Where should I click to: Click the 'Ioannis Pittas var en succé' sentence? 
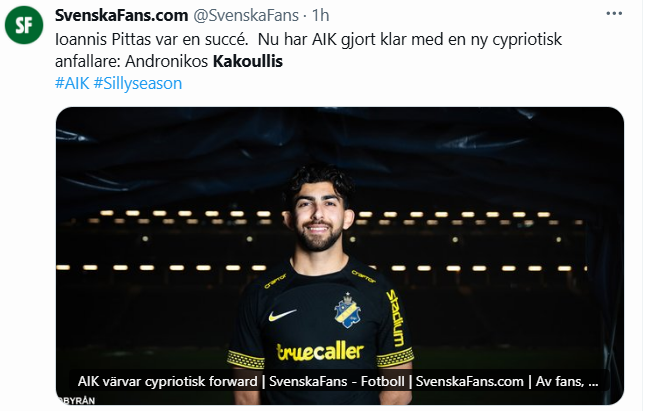(152, 39)
